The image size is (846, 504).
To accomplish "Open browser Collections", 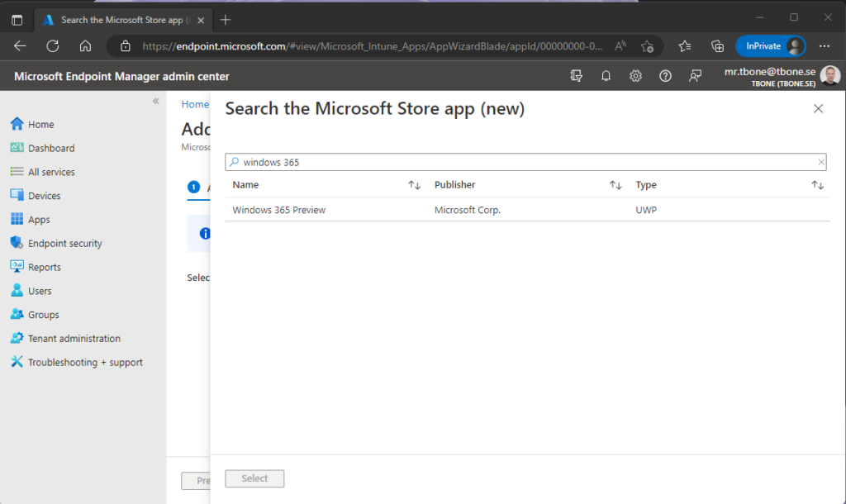I will pos(717,46).
